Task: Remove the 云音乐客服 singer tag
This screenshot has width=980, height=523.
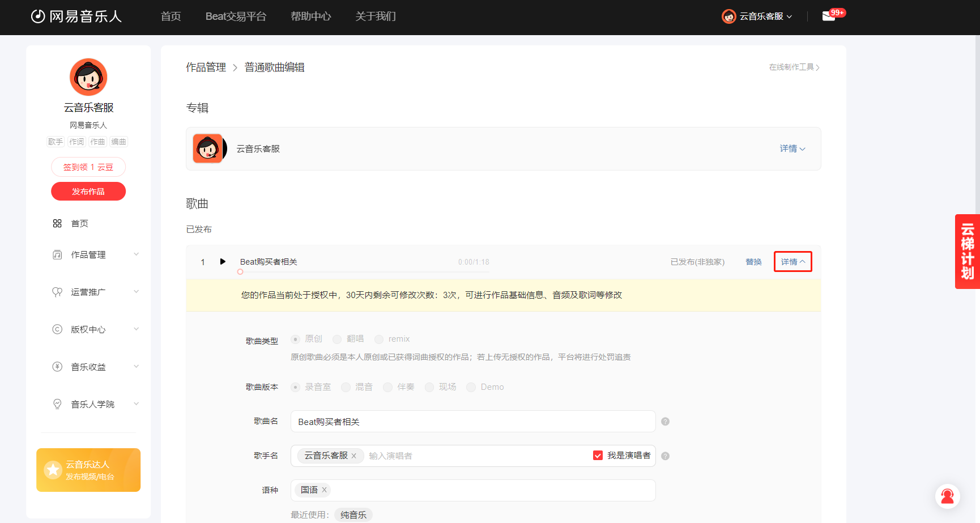Action: (x=354, y=456)
